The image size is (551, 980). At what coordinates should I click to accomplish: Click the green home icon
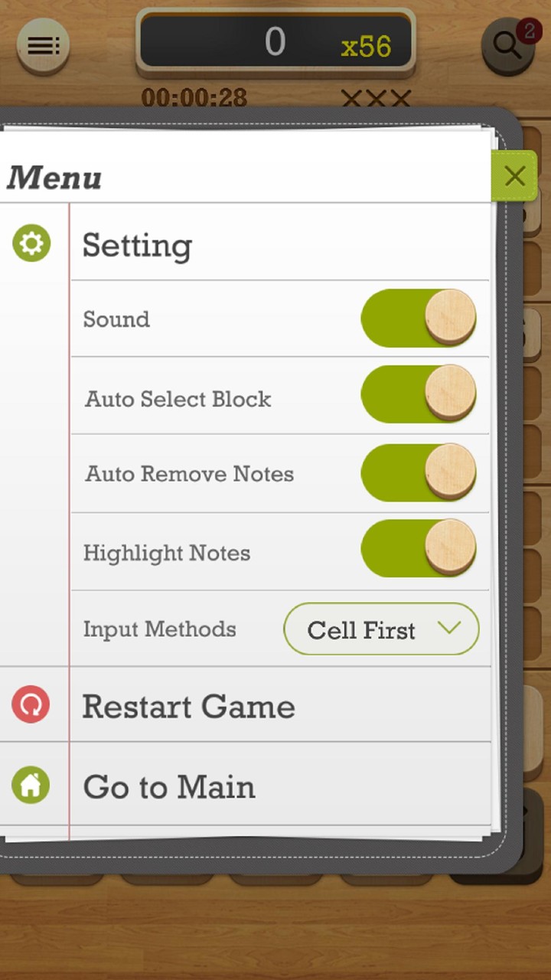pos(32,786)
